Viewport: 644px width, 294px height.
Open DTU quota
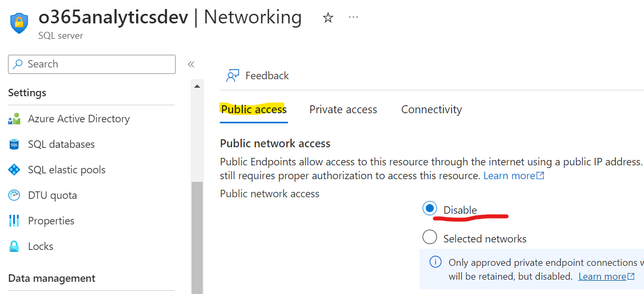[52, 196]
